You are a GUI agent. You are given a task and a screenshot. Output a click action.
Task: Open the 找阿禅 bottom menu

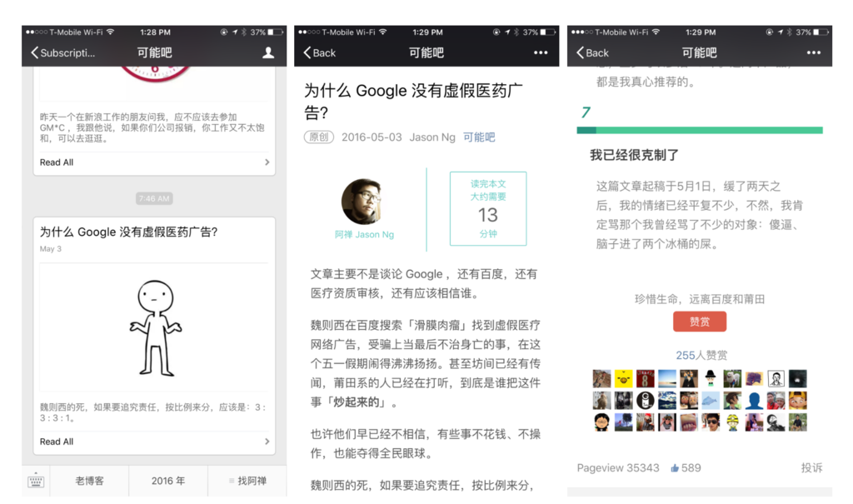pyautogui.click(x=247, y=482)
